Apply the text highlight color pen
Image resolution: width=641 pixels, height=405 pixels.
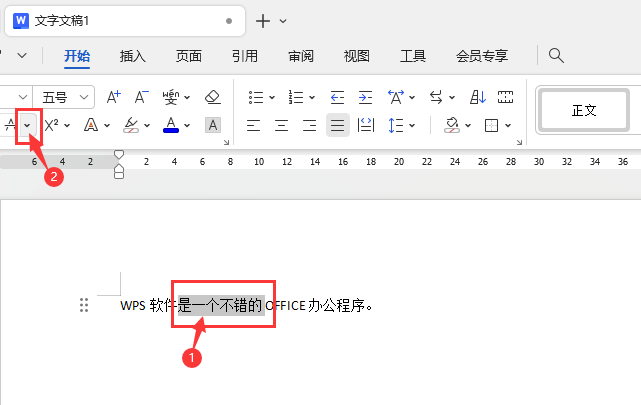(x=131, y=125)
